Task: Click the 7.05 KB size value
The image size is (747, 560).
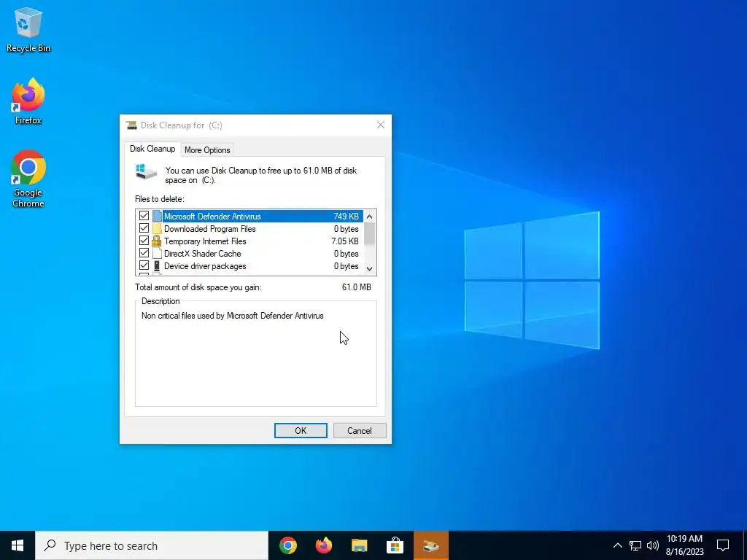Action: click(345, 241)
